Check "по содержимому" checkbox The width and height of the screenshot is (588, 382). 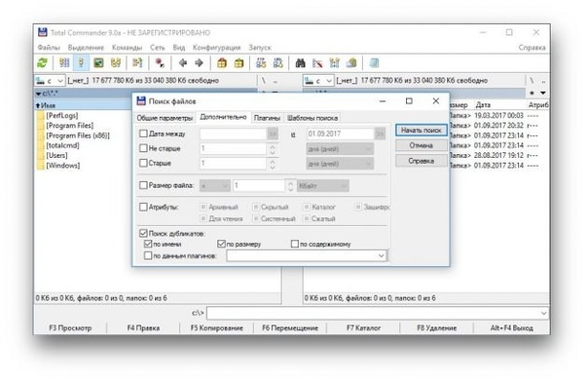click(295, 244)
